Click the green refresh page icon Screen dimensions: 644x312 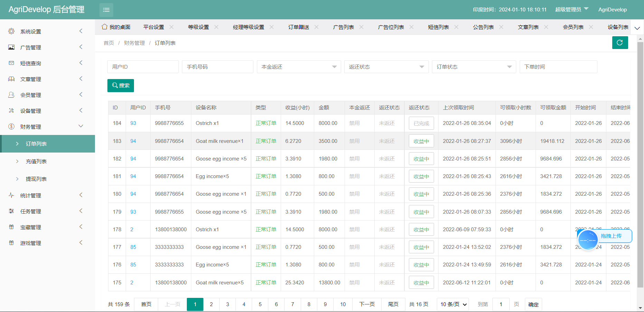pyautogui.click(x=620, y=42)
